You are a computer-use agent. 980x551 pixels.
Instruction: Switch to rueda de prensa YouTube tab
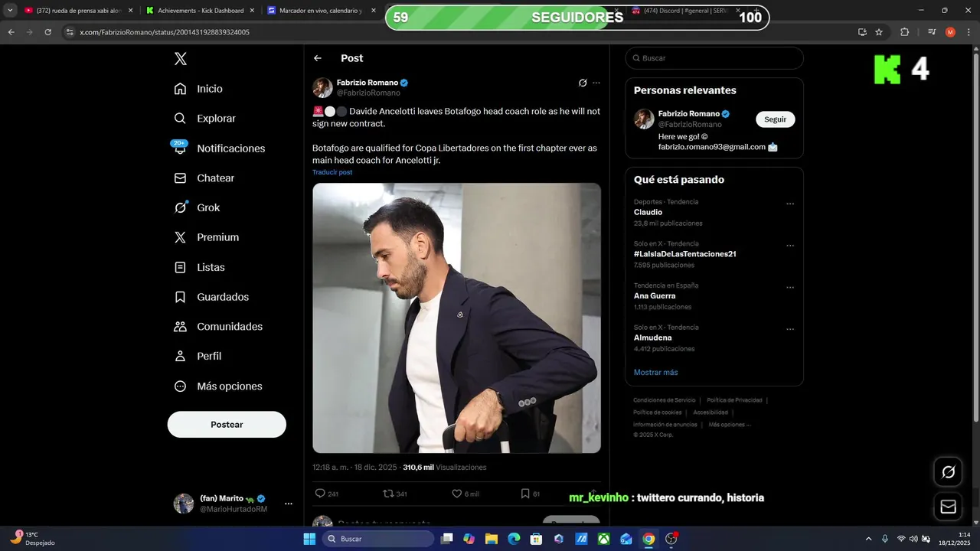click(x=77, y=11)
